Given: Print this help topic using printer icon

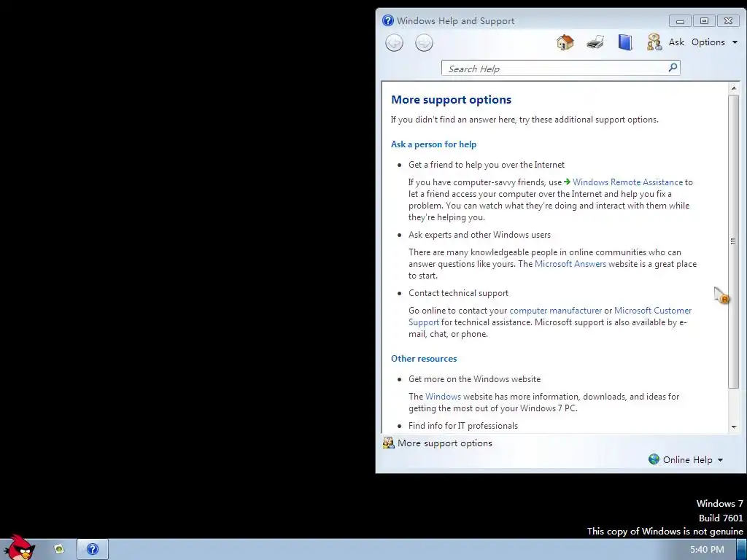Looking at the screenshot, I should 595,42.
